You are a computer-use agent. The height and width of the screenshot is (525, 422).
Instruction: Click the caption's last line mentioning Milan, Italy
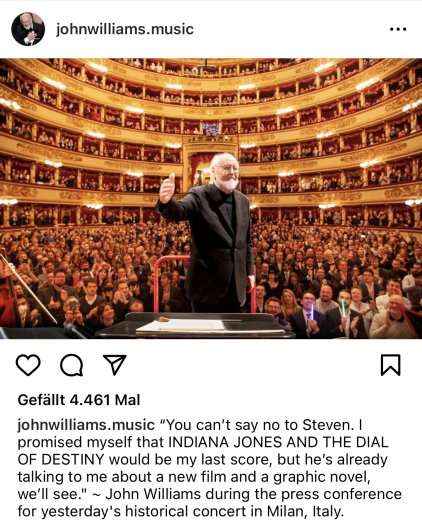coord(181,511)
